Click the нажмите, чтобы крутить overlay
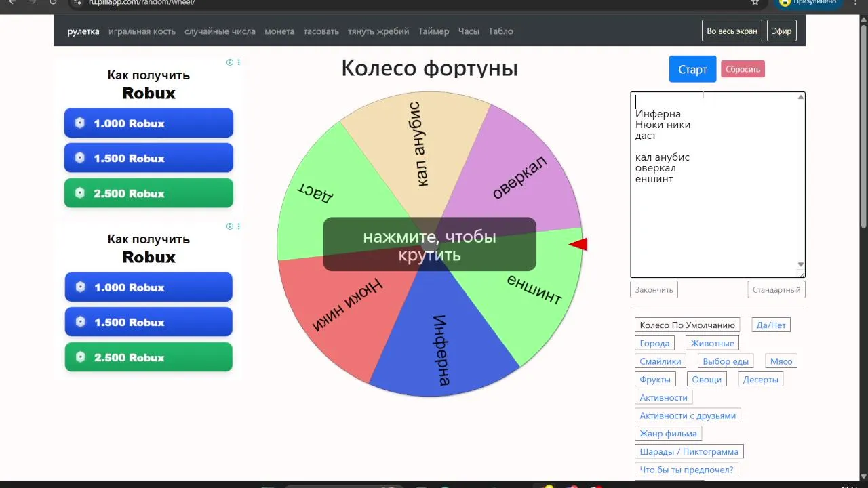This screenshot has height=488, width=868. click(429, 244)
